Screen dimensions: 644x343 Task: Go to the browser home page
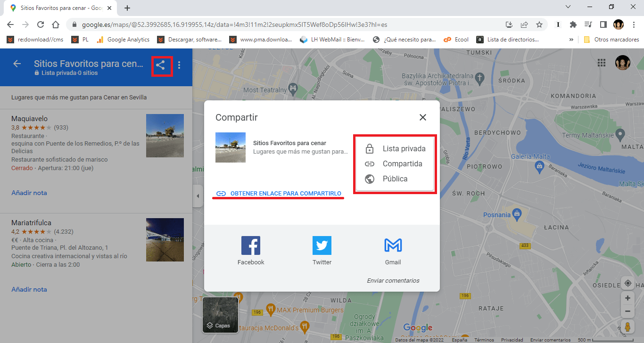coord(56,24)
